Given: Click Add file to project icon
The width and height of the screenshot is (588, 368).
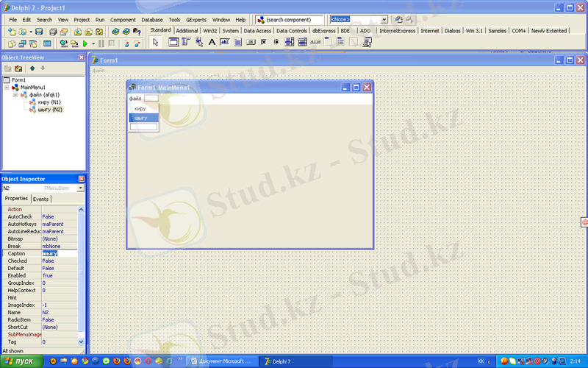Looking at the screenshot, I should point(78,32).
